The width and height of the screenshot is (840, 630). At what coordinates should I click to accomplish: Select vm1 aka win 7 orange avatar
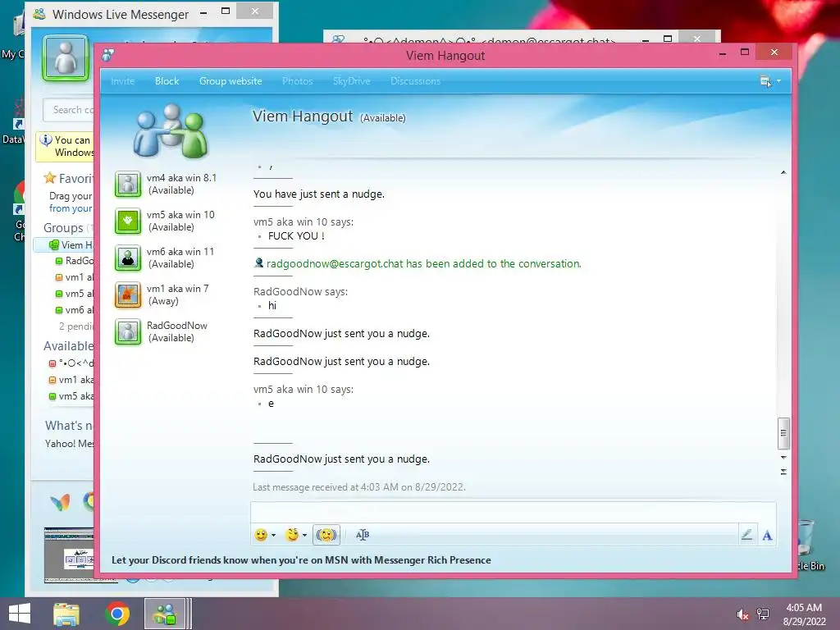[128, 295]
